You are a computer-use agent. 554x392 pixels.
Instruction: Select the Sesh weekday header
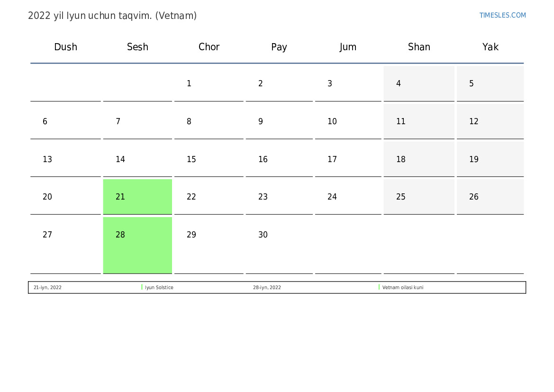(x=137, y=47)
